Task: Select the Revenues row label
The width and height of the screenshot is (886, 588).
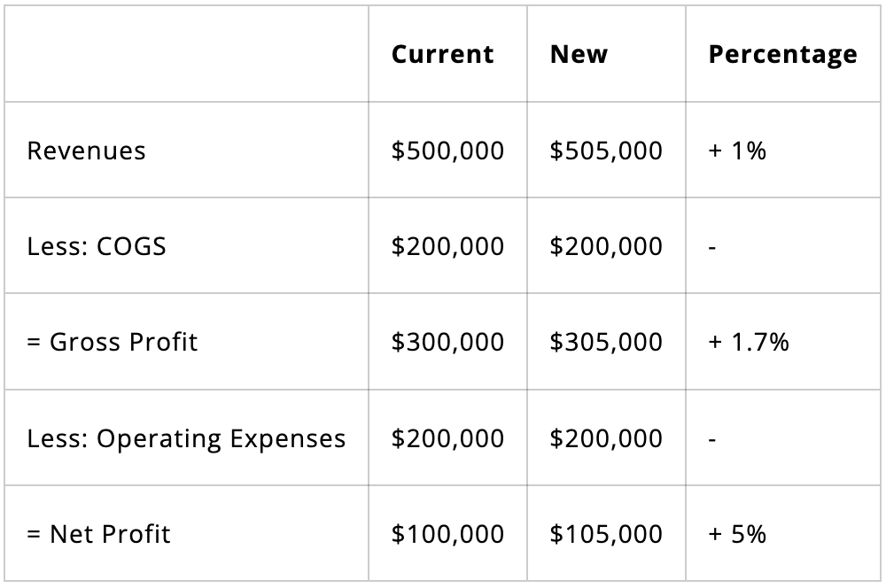Action: coord(86,151)
